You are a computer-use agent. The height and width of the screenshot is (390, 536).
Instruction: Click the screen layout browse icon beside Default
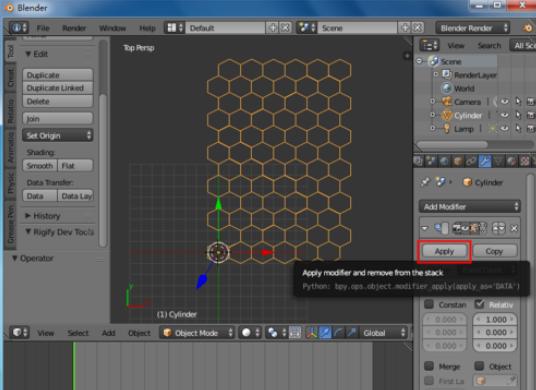click(175, 28)
